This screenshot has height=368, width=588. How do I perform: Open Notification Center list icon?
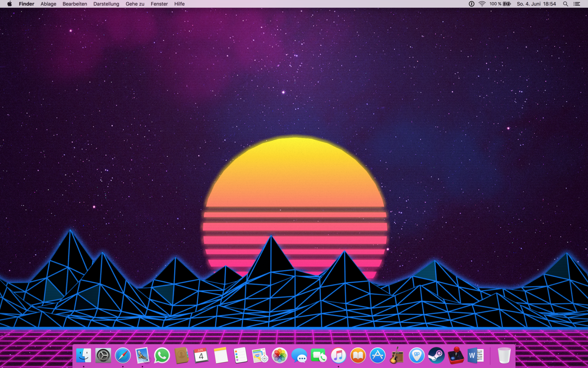pyautogui.click(x=577, y=4)
